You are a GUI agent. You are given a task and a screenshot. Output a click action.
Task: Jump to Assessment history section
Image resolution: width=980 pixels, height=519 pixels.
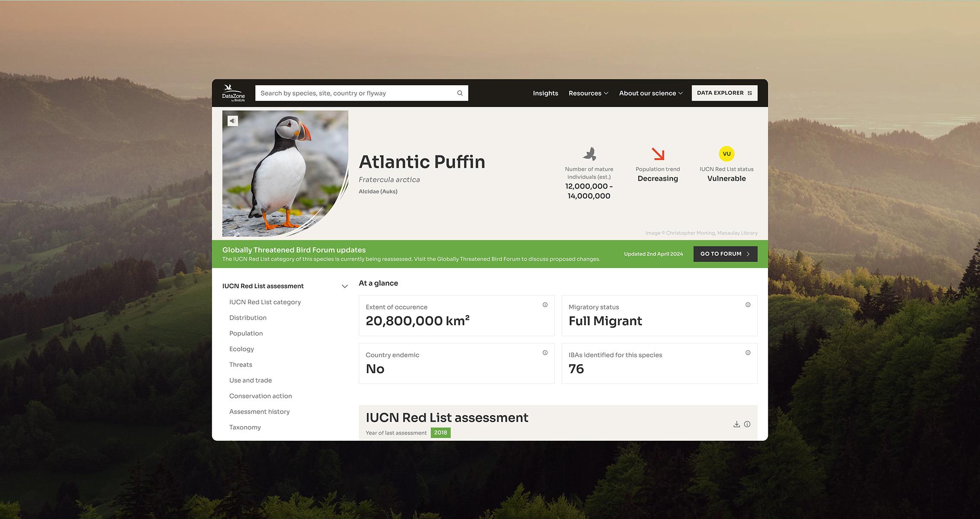(259, 411)
